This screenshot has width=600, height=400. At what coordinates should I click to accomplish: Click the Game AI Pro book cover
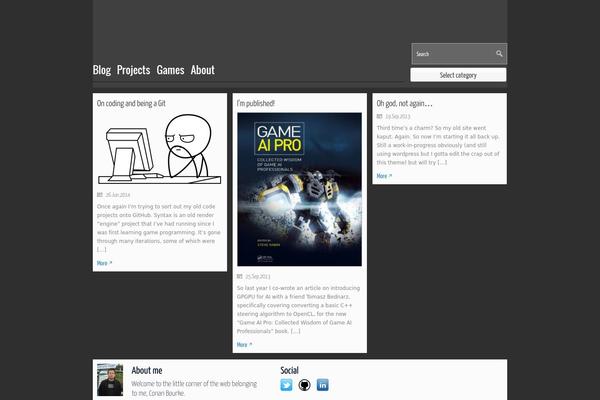(x=299, y=189)
